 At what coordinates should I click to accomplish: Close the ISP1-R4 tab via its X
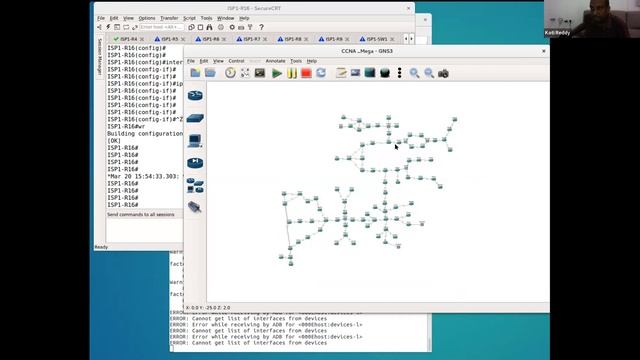(x=142, y=39)
